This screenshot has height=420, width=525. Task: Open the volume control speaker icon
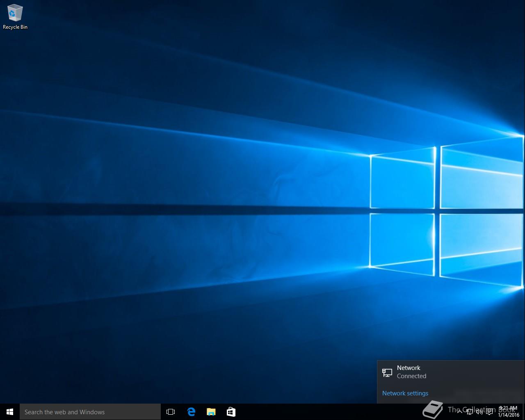(x=479, y=412)
